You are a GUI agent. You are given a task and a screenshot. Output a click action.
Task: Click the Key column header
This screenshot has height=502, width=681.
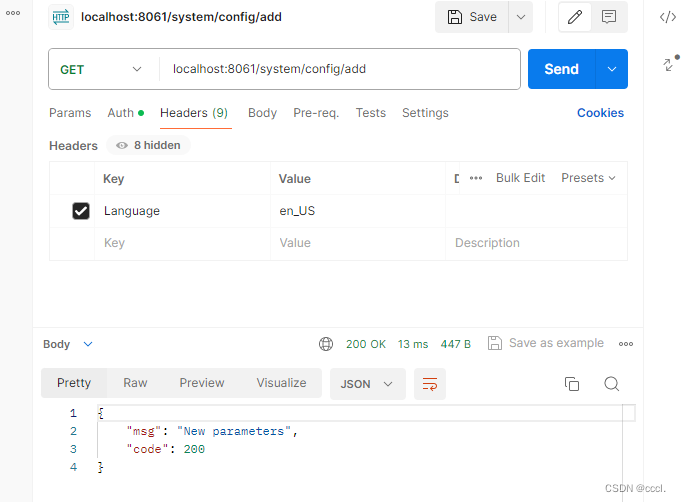click(113, 179)
